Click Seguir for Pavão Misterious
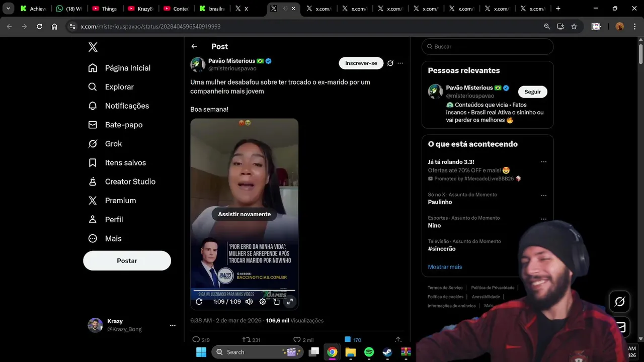The image size is (644, 362). pos(532,92)
